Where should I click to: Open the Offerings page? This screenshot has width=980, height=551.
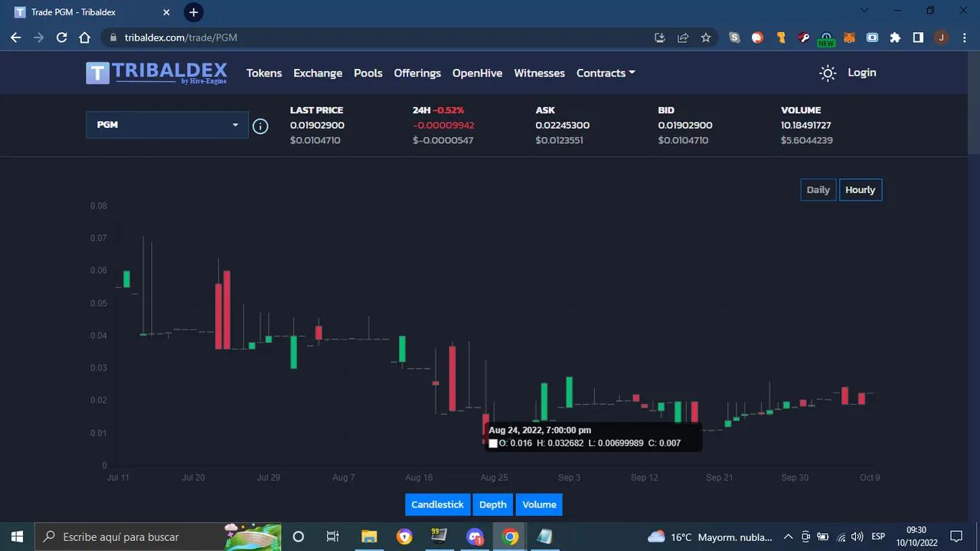coord(417,73)
